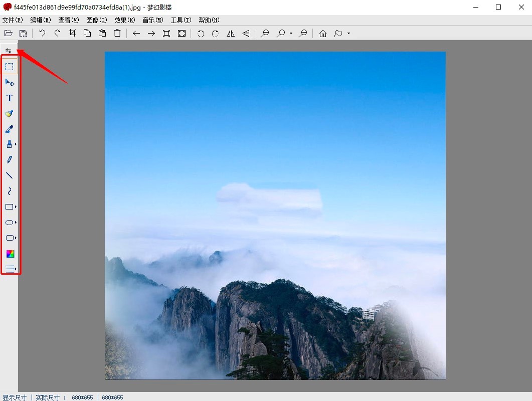Select the rectangular marquee selection tool
Image resolution: width=532 pixels, height=401 pixels.
pos(9,67)
